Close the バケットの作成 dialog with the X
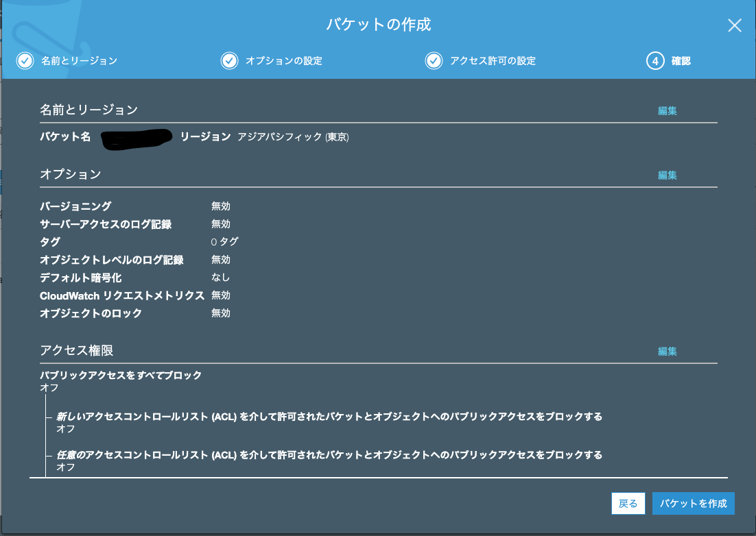756x536 pixels. tap(735, 25)
